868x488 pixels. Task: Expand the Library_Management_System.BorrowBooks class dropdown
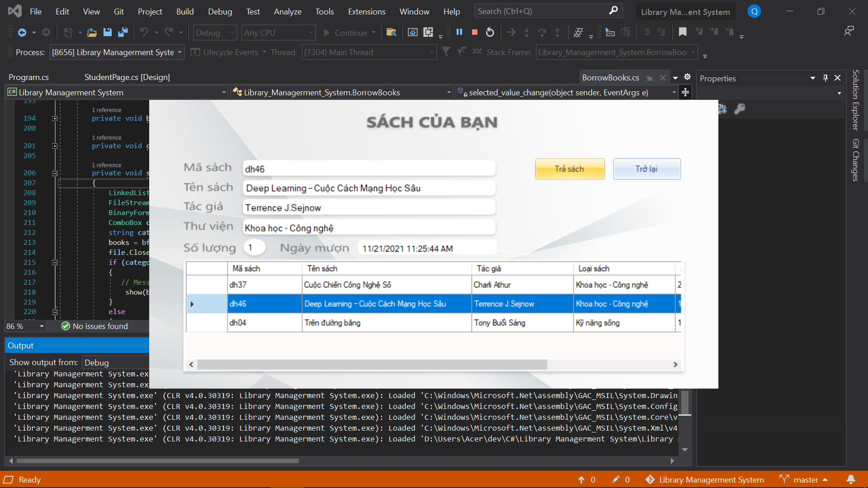coord(448,93)
